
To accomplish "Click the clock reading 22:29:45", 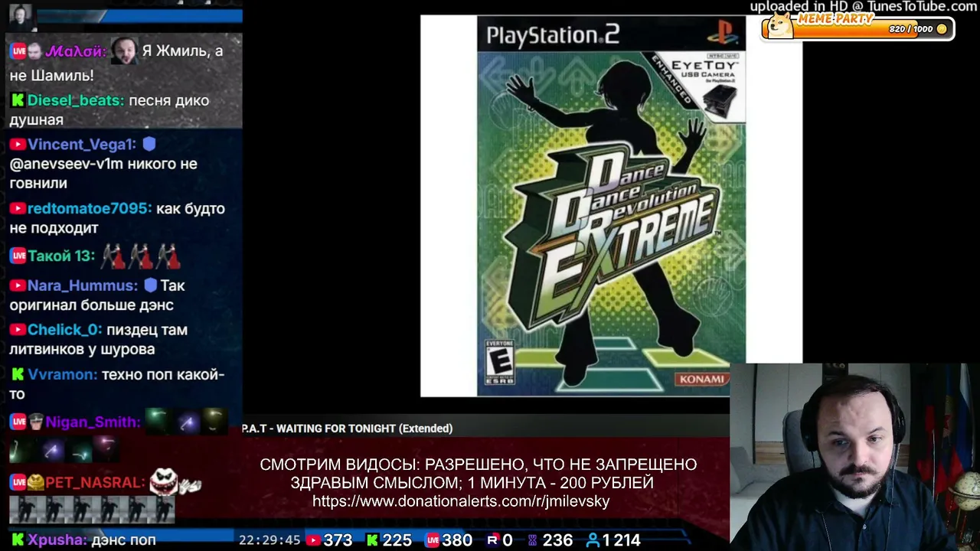I will tap(269, 540).
